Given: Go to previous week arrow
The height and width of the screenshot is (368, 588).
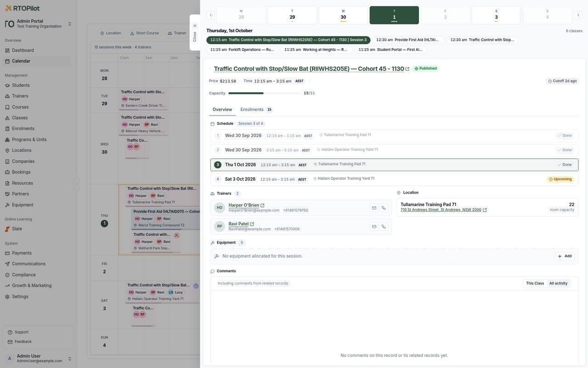Looking at the screenshot, I should (210, 15).
